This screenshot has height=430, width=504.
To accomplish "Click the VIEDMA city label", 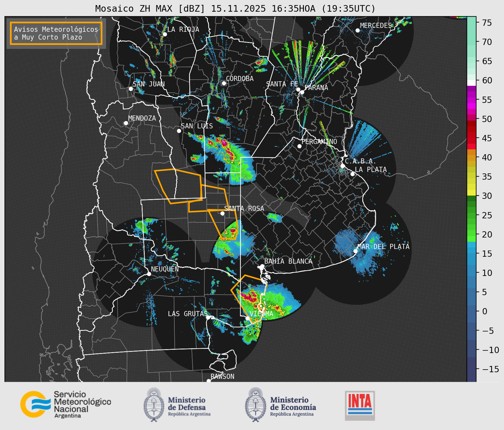I will [261, 314].
